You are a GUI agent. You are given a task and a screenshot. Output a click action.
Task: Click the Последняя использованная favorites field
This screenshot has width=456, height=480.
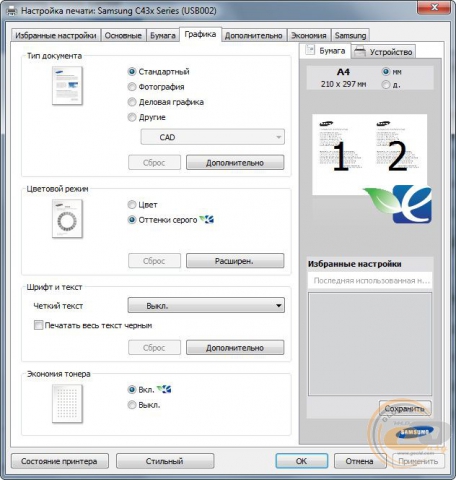tap(370, 281)
